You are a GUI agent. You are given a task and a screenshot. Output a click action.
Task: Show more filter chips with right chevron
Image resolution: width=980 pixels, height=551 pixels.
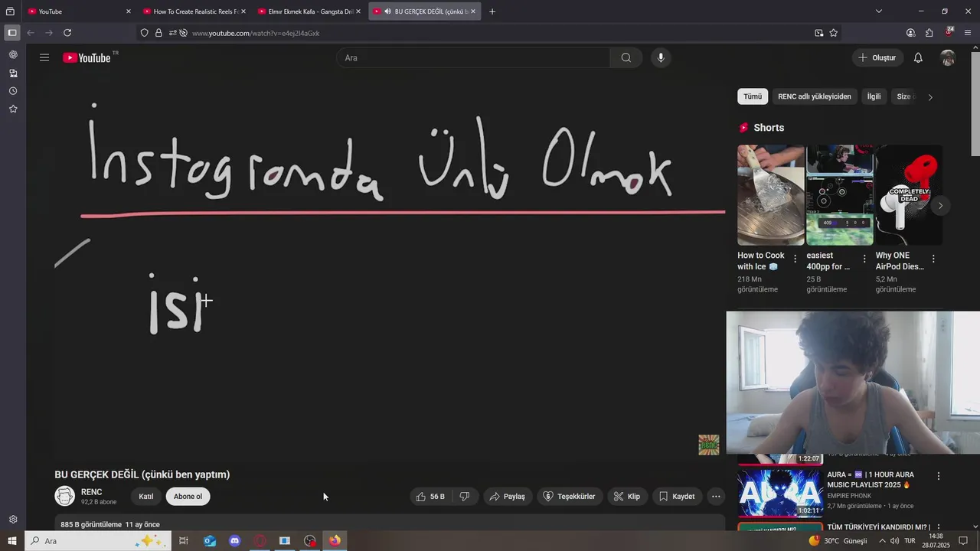pyautogui.click(x=930, y=97)
